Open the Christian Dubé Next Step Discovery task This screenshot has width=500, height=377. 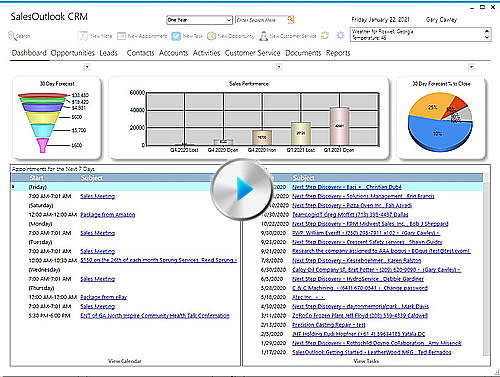point(347,187)
